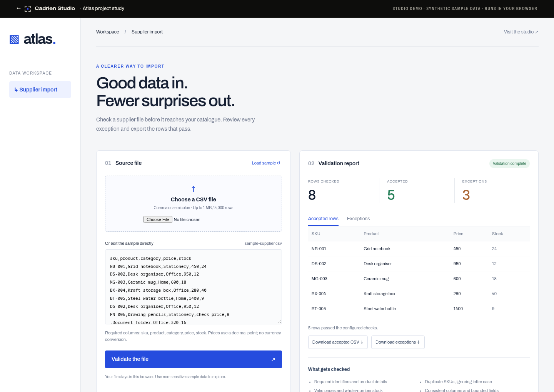Click Choose File button

pyautogui.click(x=158, y=219)
